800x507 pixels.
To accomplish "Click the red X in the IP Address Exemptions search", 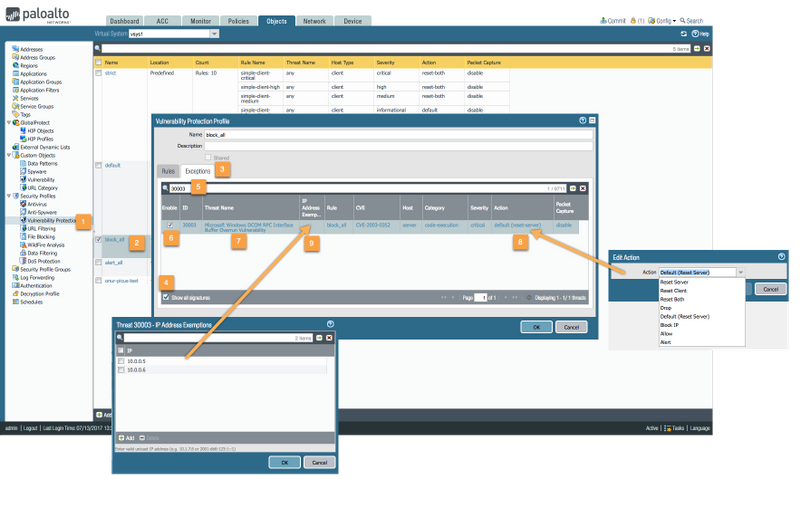I will coord(329,338).
